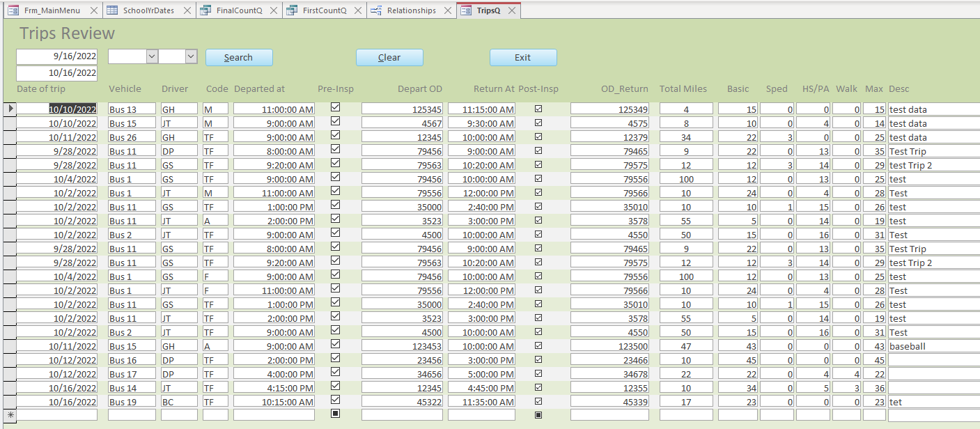Click the Departed at time 4:15:00 PM
Image resolution: width=980 pixels, height=429 pixels.
click(274, 387)
